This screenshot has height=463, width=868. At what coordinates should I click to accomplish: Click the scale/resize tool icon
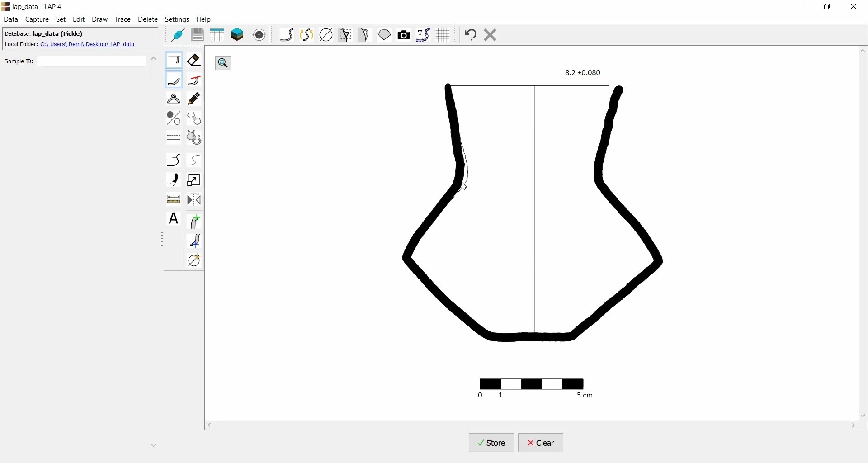click(x=195, y=181)
